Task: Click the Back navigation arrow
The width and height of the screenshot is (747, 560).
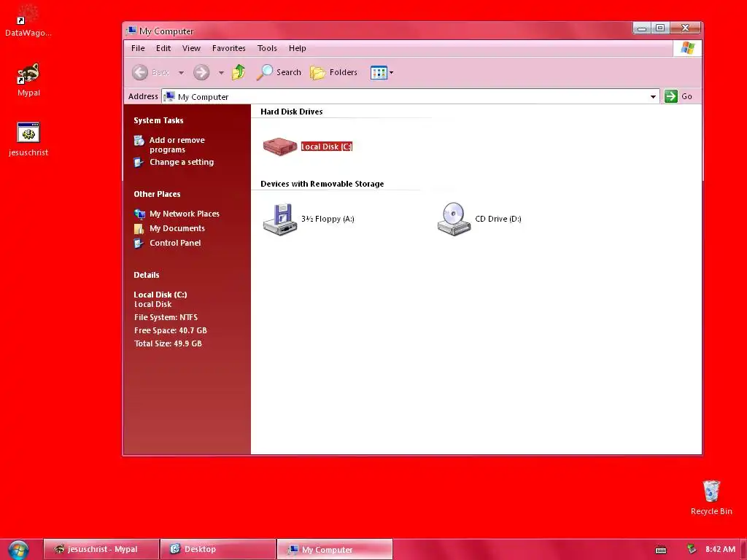Action: coord(140,72)
